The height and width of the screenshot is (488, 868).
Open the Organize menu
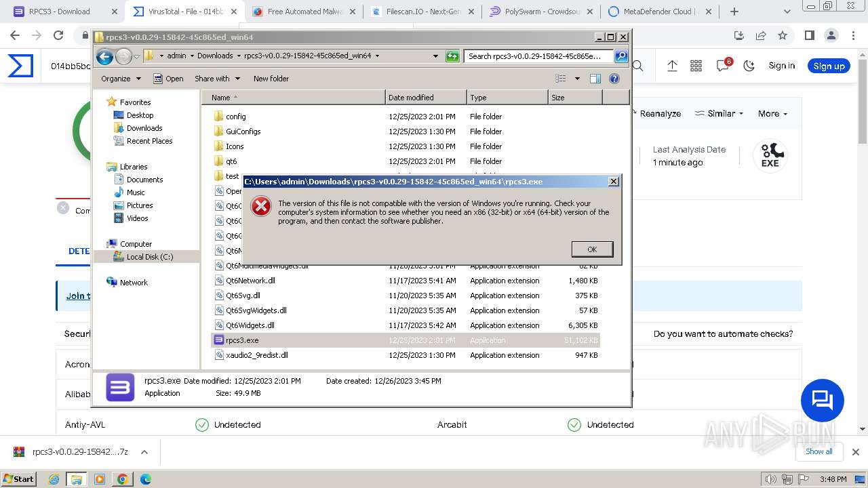(121, 79)
